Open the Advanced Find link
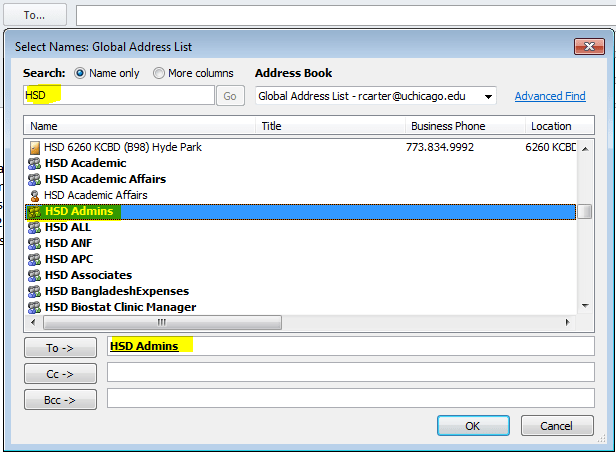The width and height of the screenshot is (616, 452). coord(550,96)
